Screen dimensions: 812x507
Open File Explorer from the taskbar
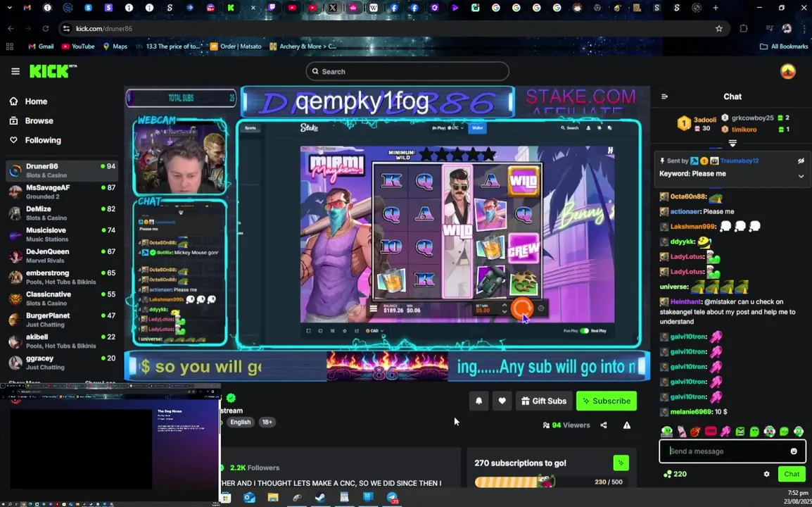click(273, 498)
